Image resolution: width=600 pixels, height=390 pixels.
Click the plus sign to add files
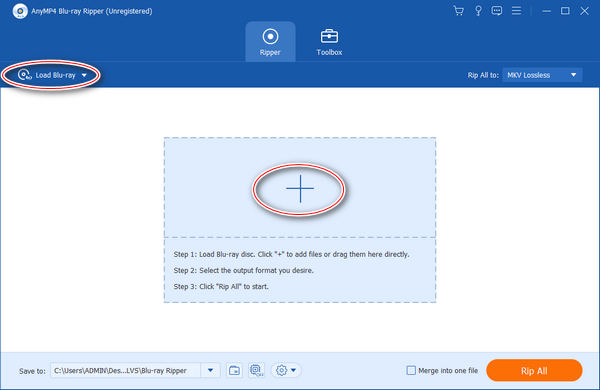(300, 189)
